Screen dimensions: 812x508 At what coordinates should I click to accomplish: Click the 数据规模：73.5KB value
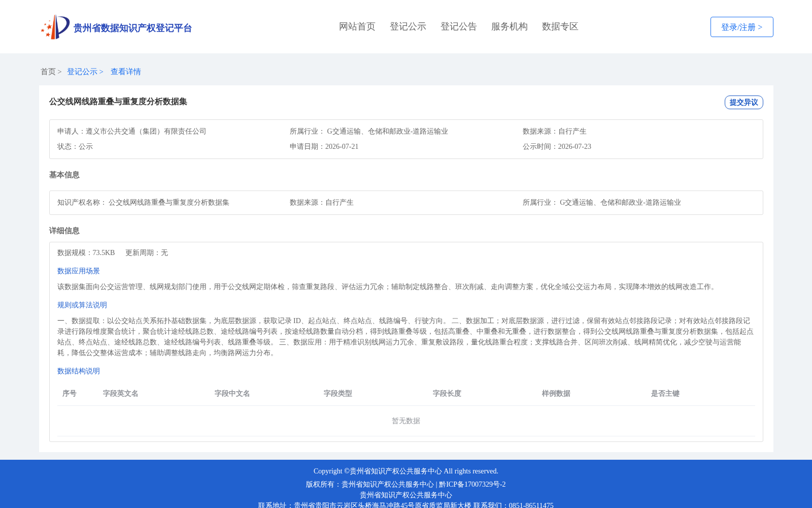(x=86, y=252)
